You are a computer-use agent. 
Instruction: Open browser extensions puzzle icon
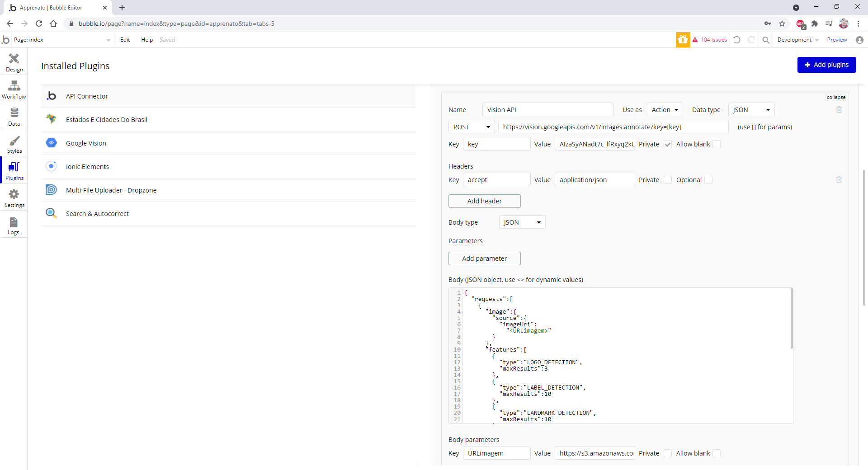click(x=815, y=23)
